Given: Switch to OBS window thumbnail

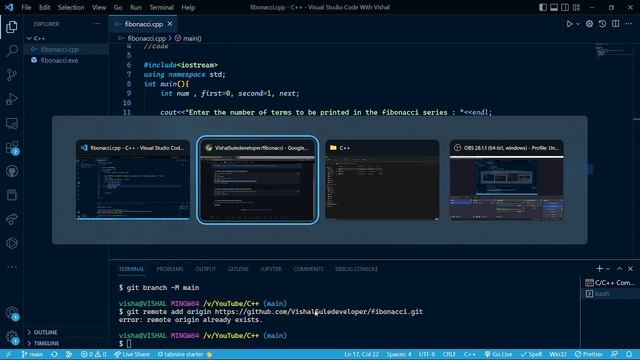Looking at the screenshot, I should (507, 180).
